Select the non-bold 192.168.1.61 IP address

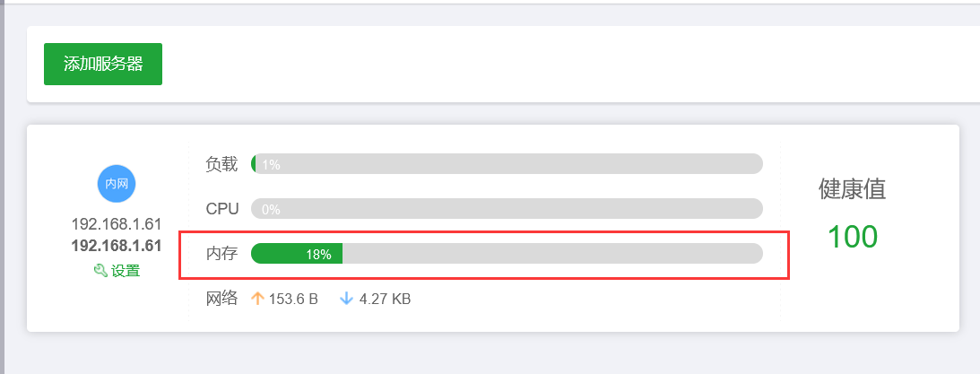(x=117, y=224)
